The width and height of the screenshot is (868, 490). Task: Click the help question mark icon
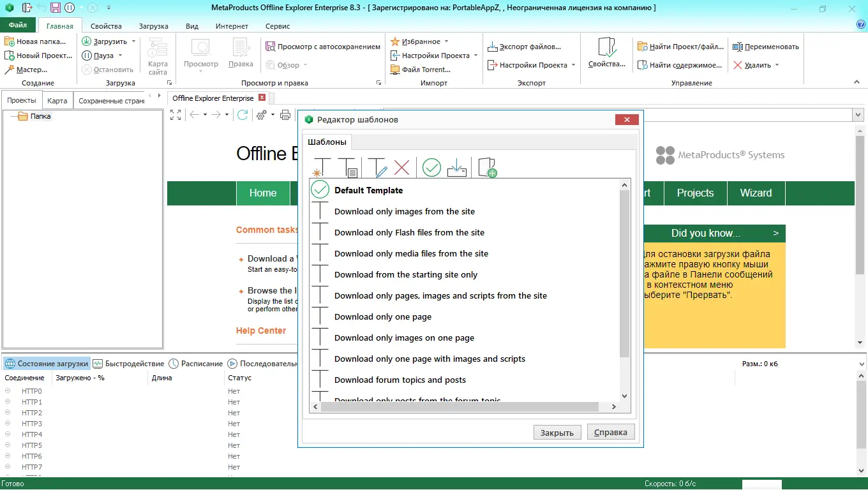pyautogui.click(x=860, y=25)
